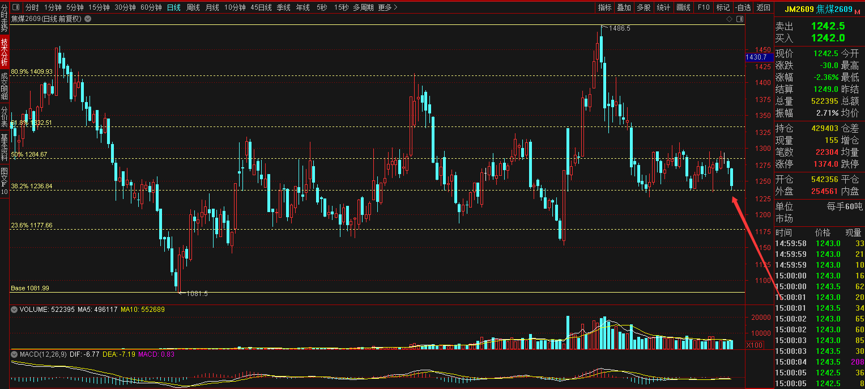Select the 1分钟 chart period
The image size is (865, 389).
point(52,7)
